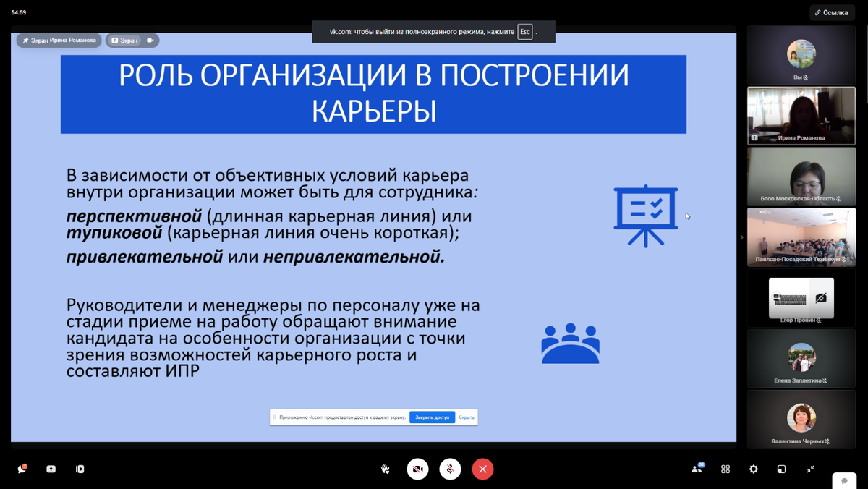
Task: Open the floating chat bubble
Action: pyautogui.click(x=844, y=481)
